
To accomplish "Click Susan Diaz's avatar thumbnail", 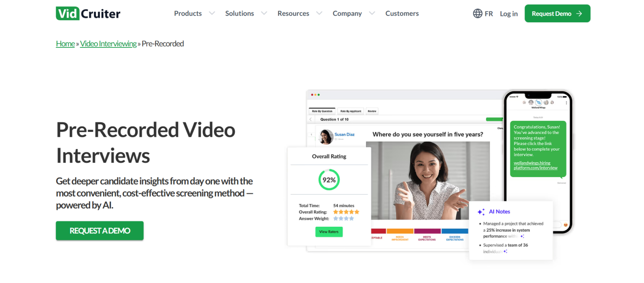I will coord(326,136).
